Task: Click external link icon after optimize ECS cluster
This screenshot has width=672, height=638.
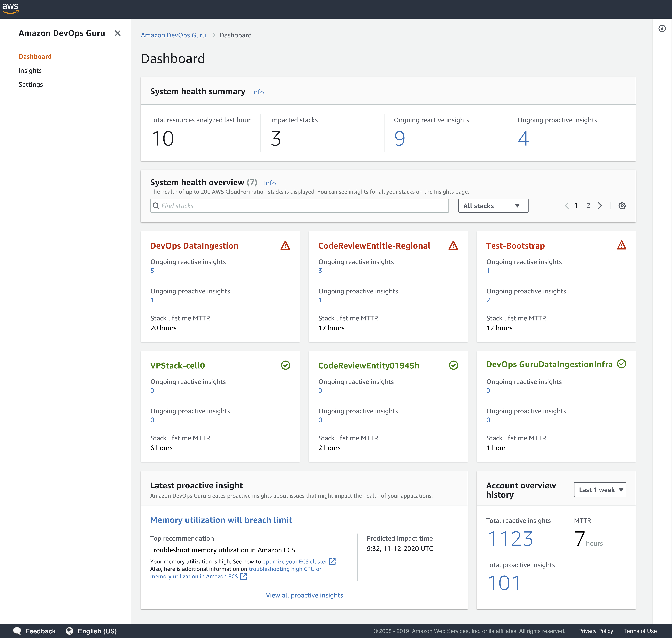Action: tap(332, 561)
